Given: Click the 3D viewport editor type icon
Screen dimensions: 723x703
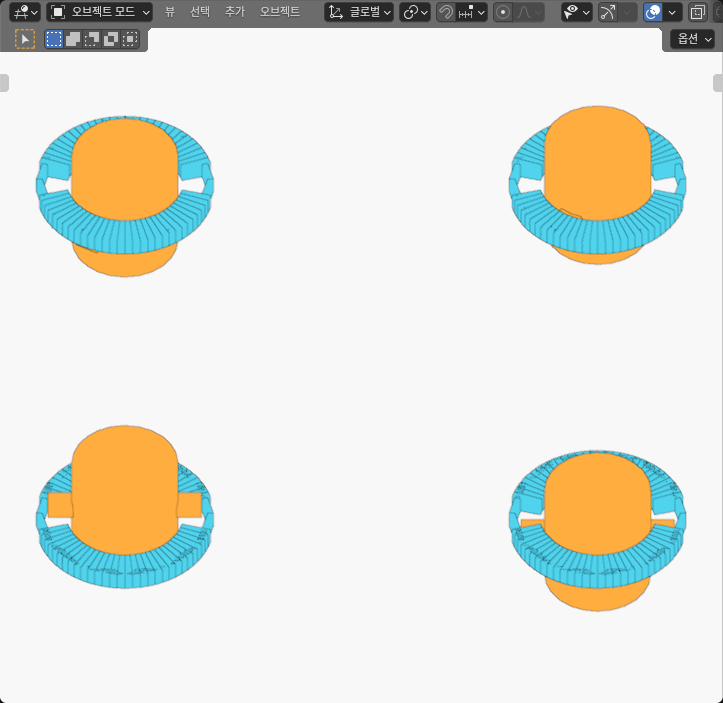Looking at the screenshot, I should click(20, 12).
